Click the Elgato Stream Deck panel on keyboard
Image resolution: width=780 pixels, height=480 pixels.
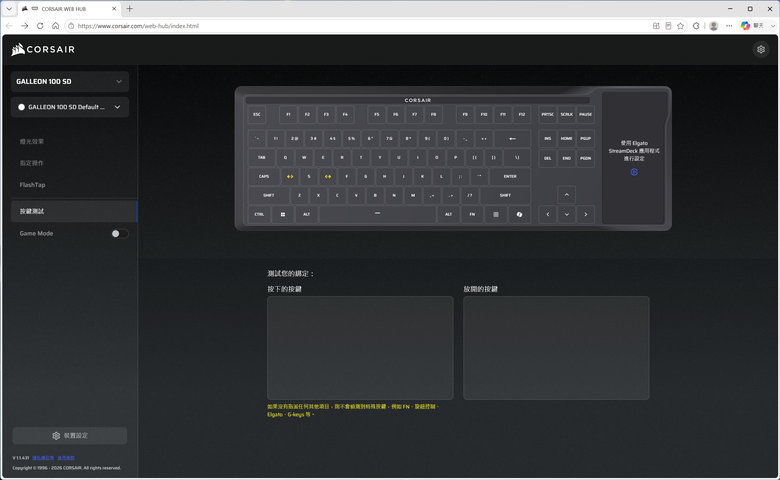tap(634, 157)
